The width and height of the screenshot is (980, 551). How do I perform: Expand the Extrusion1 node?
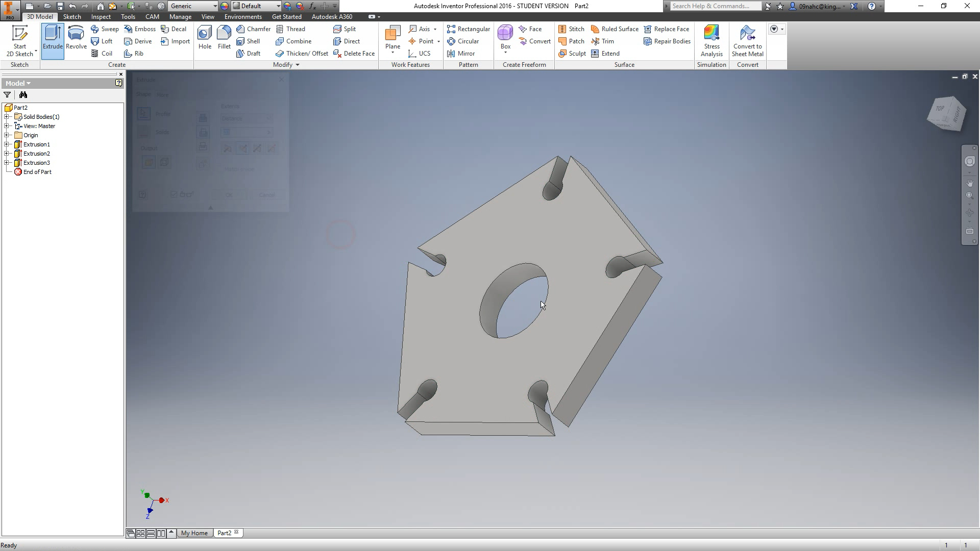coord(7,144)
